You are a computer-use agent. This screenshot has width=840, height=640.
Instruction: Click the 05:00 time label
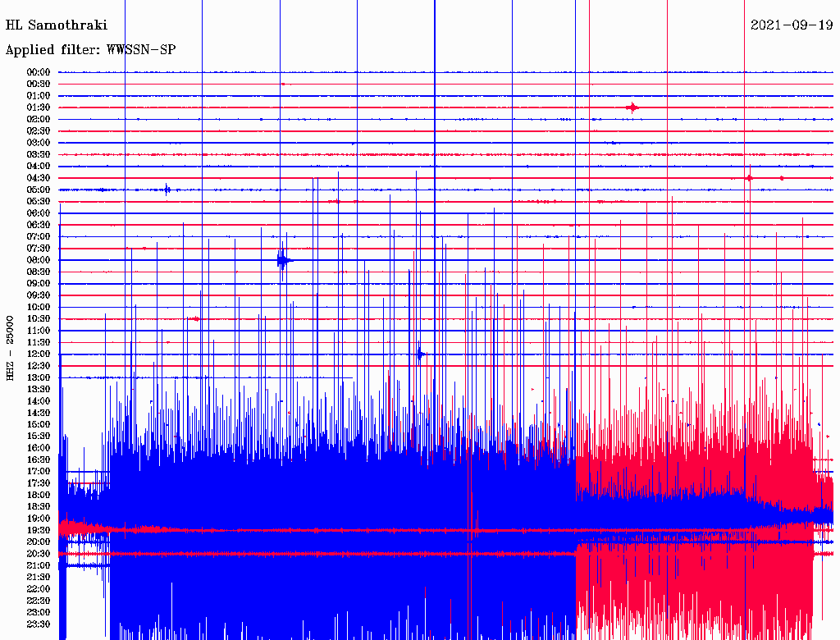pos(39,190)
